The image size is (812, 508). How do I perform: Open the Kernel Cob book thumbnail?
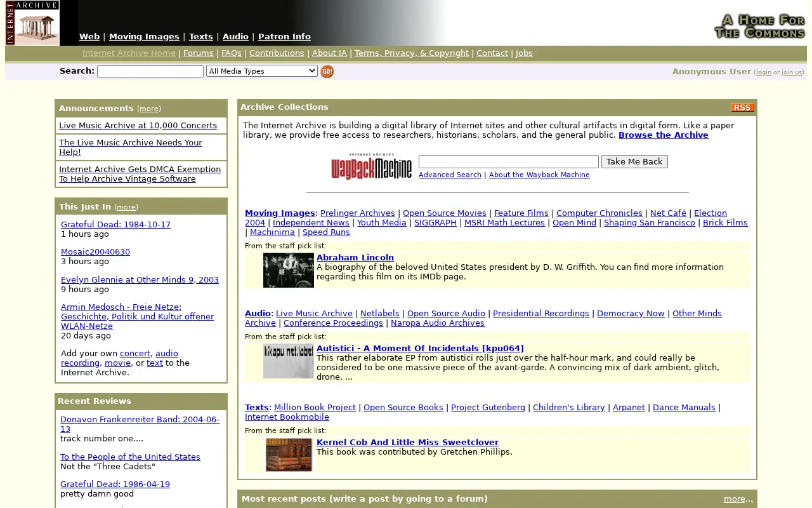coord(289,455)
